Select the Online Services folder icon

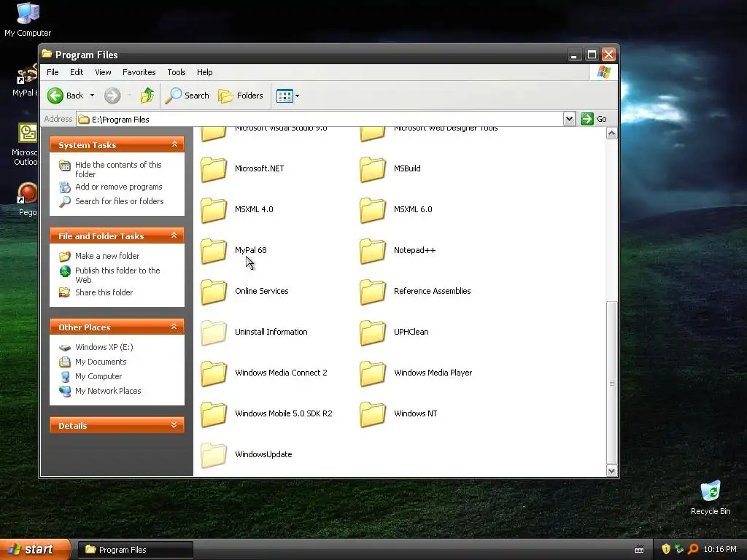click(214, 292)
